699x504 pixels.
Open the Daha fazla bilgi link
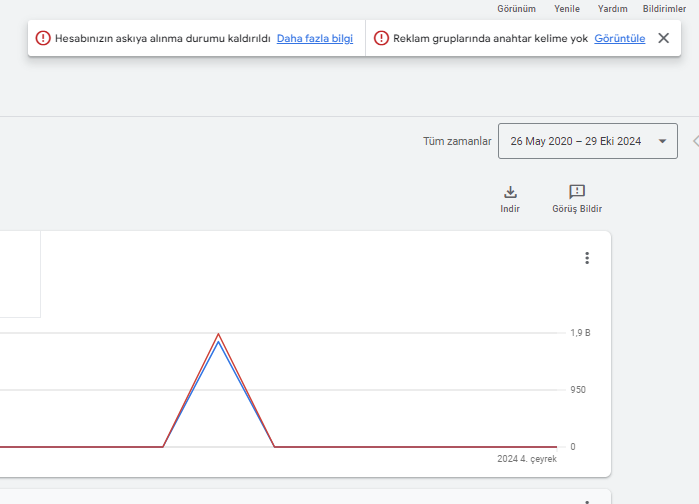click(315, 38)
